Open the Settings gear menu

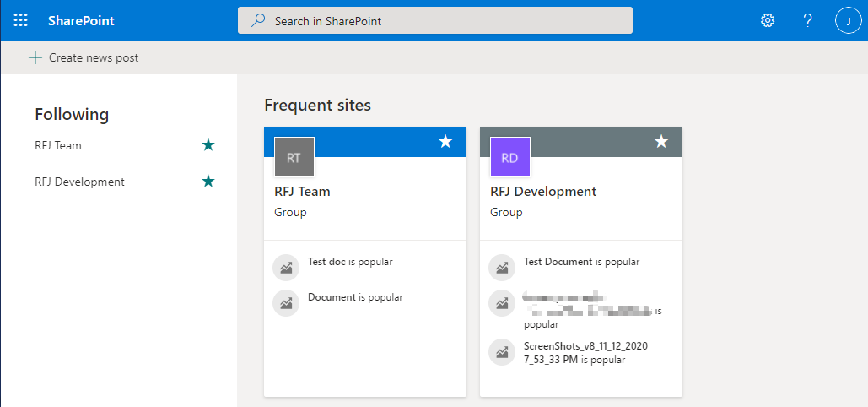[x=768, y=21]
